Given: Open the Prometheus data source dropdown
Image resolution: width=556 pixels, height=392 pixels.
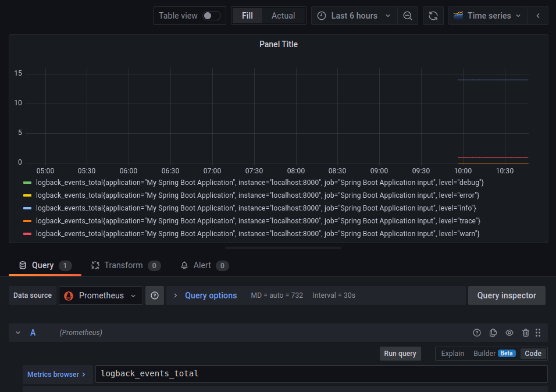Looking at the screenshot, I should (100, 295).
